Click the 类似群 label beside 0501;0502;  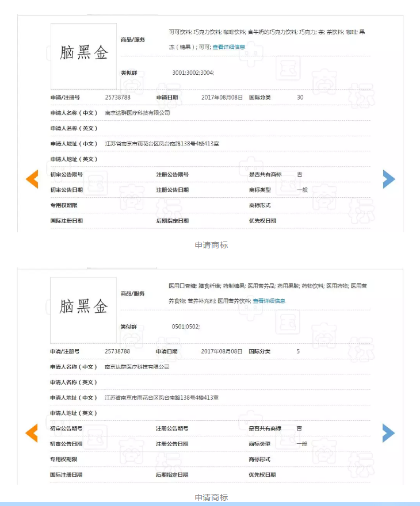[128, 327]
